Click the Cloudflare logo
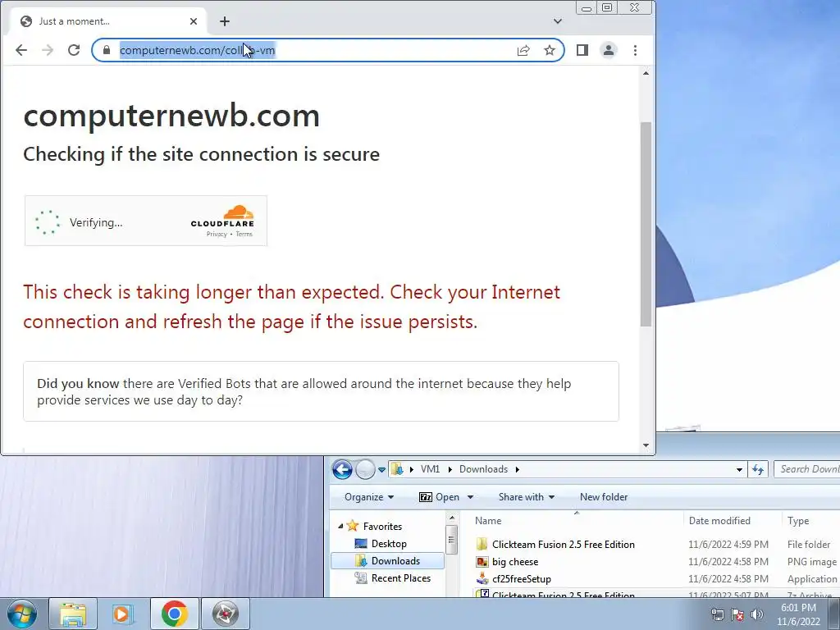 pos(222,217)
